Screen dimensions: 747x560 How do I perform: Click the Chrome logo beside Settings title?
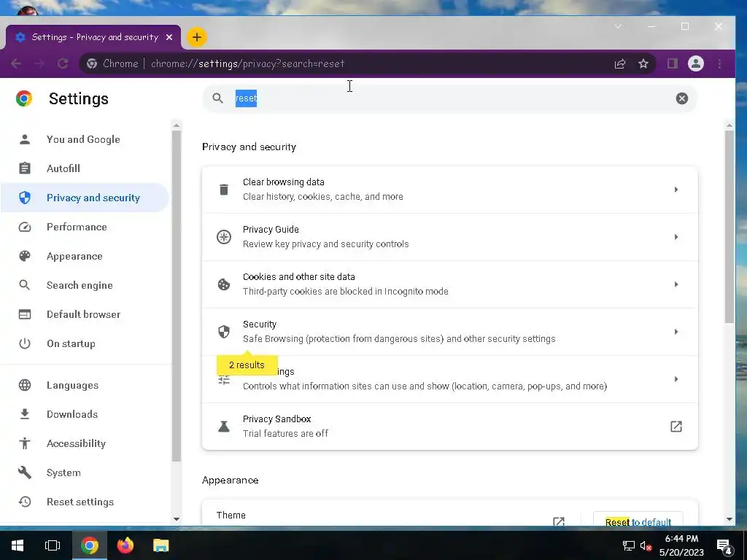tap(24, 98)
